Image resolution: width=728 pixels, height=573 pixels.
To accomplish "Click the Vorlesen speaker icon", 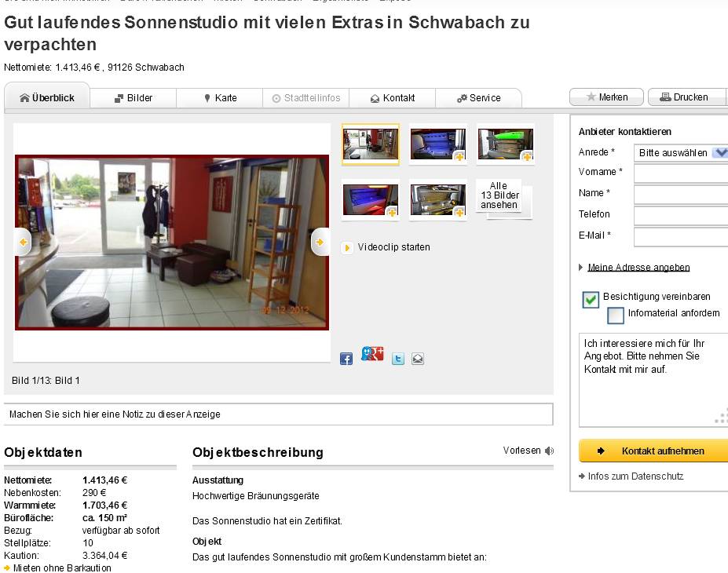I will pos(549,451).
